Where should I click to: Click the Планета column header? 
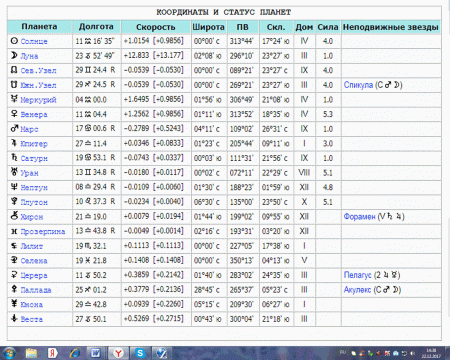click(x=39, y=27)
